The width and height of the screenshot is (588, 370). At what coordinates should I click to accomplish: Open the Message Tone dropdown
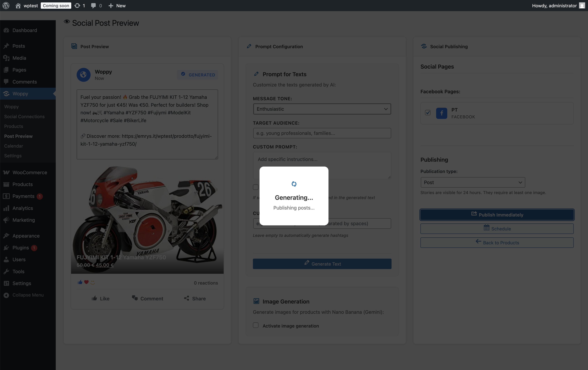point(322,109)
